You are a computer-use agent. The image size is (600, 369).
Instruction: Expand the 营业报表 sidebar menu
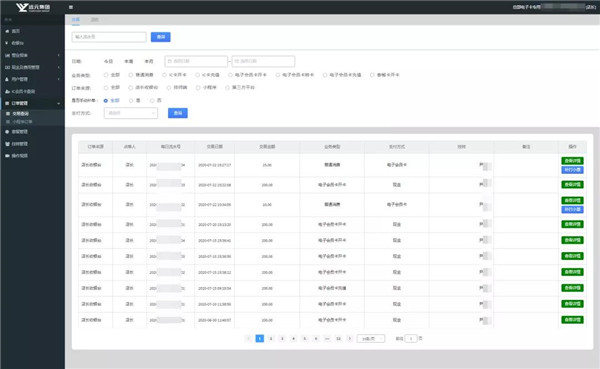[x=33, y=55]
